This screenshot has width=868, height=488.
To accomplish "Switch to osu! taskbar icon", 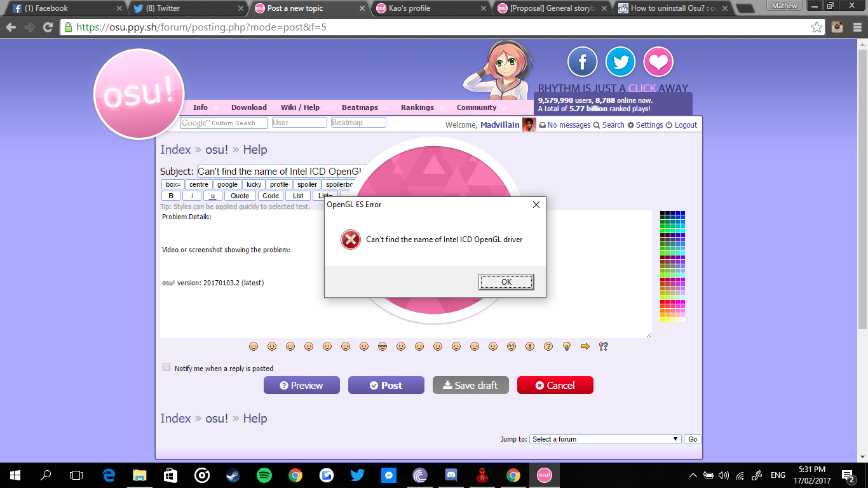I will click(x=545, y=475).
